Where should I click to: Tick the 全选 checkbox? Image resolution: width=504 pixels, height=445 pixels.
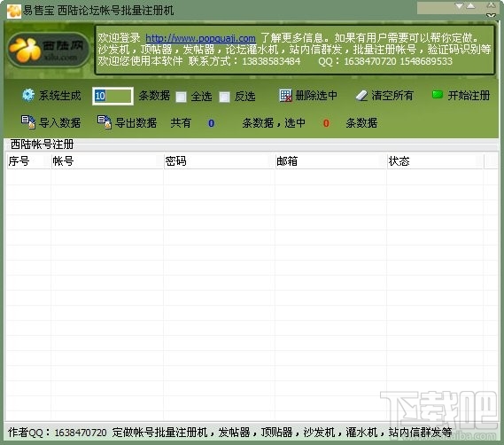[181, 97]
